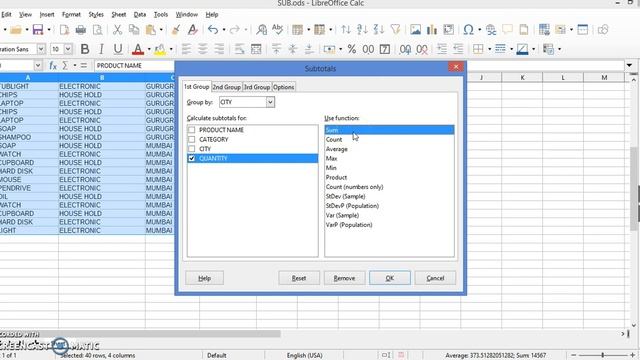Open the Group by CITY dropdown

(x=270, y=102)
